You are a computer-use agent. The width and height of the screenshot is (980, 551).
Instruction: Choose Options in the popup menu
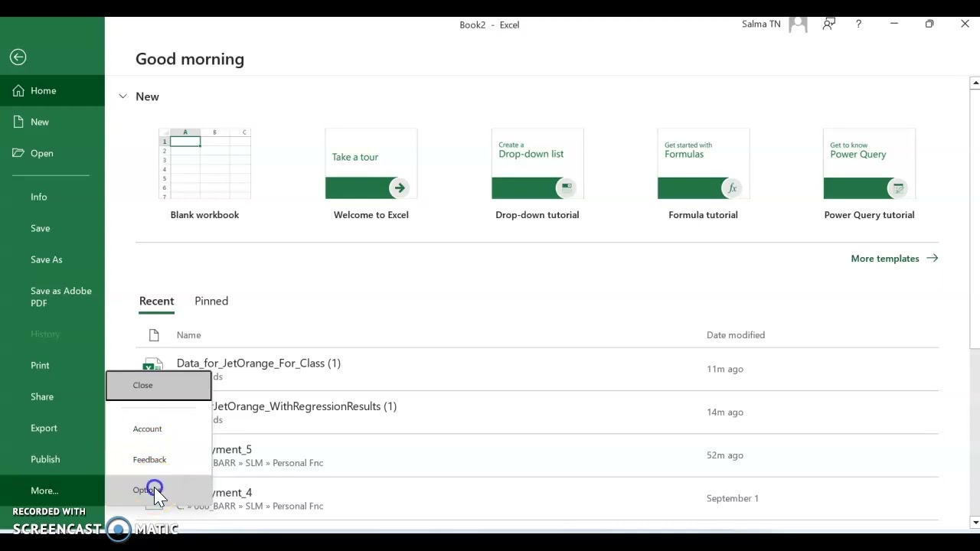point(144,490)
